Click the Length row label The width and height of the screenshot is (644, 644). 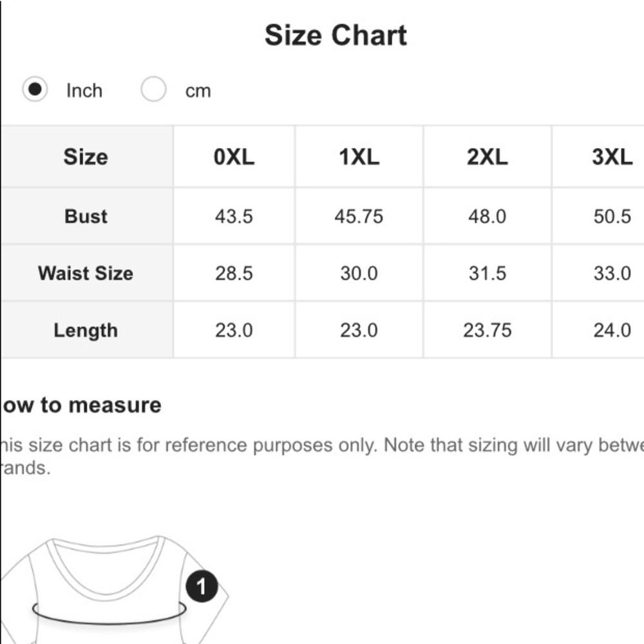pos(86,330)
